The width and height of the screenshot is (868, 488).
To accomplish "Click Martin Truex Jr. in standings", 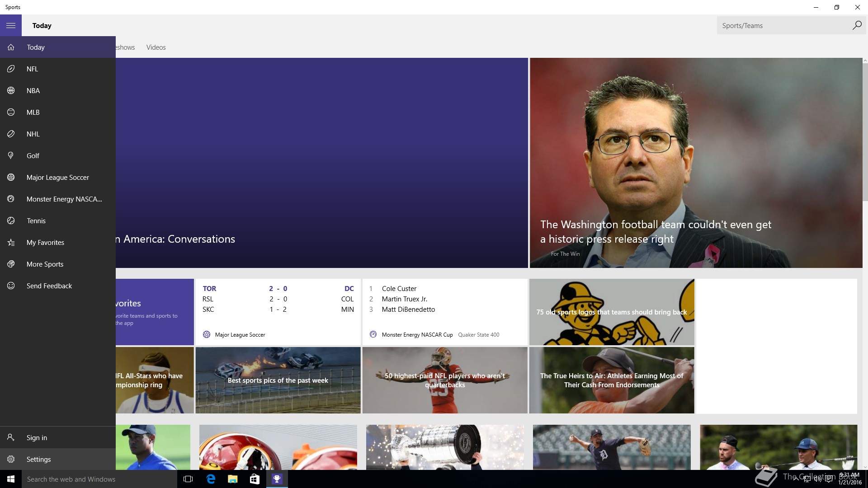I will [405, 299].
